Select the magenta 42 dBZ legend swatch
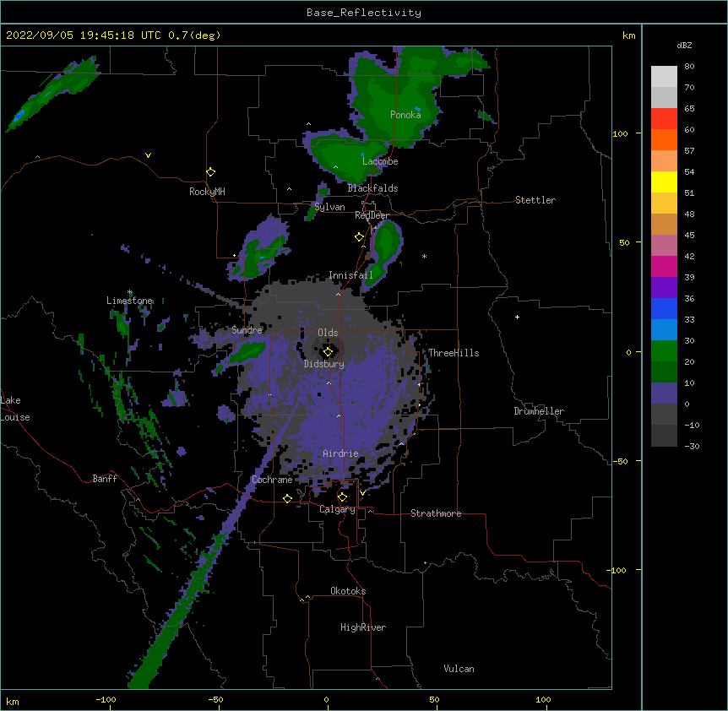The width and height of the screenshot is (728, 711). coord(664,266)
